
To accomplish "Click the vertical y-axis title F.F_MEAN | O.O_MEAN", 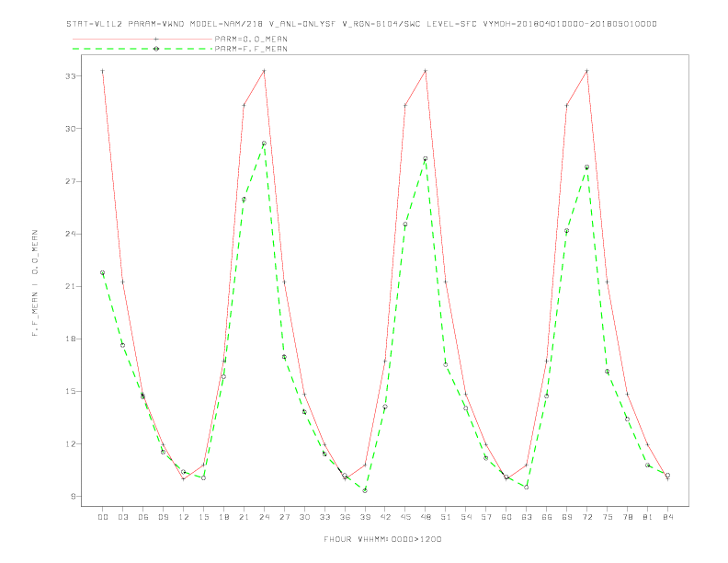I will click(x=35, y=283).
